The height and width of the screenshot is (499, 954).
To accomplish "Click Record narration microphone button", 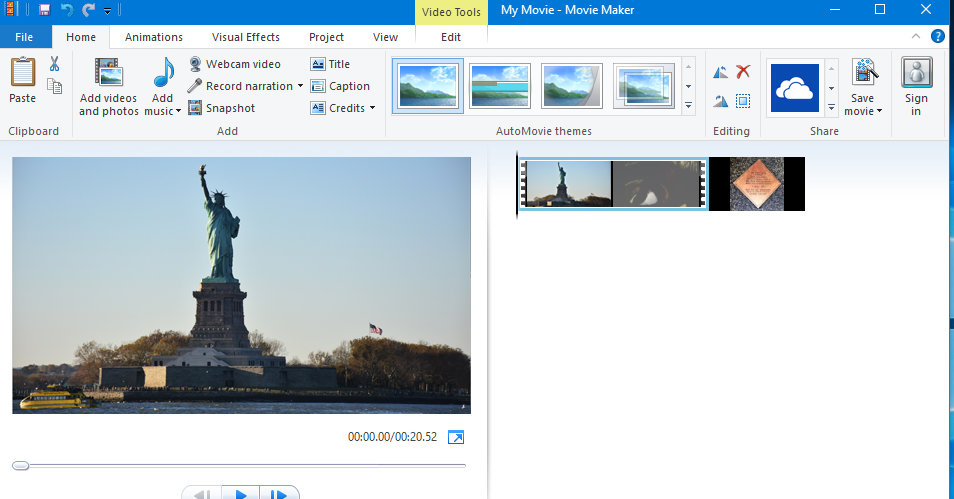I will coord(240,86).
